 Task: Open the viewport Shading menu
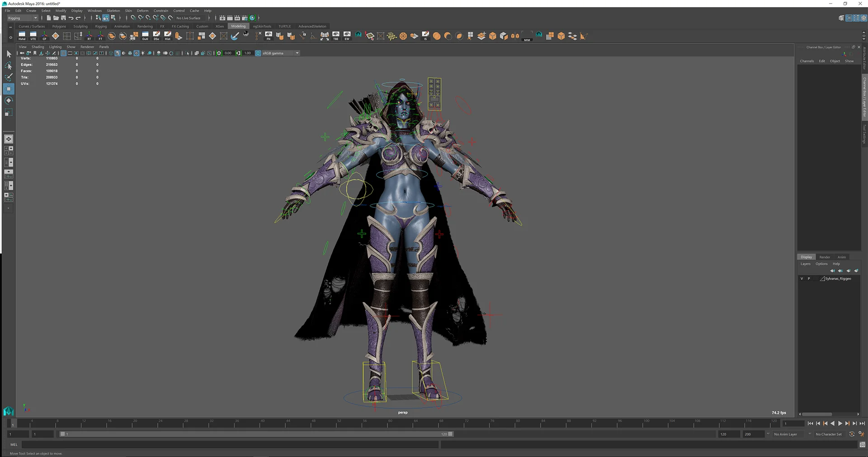point(38,47)
